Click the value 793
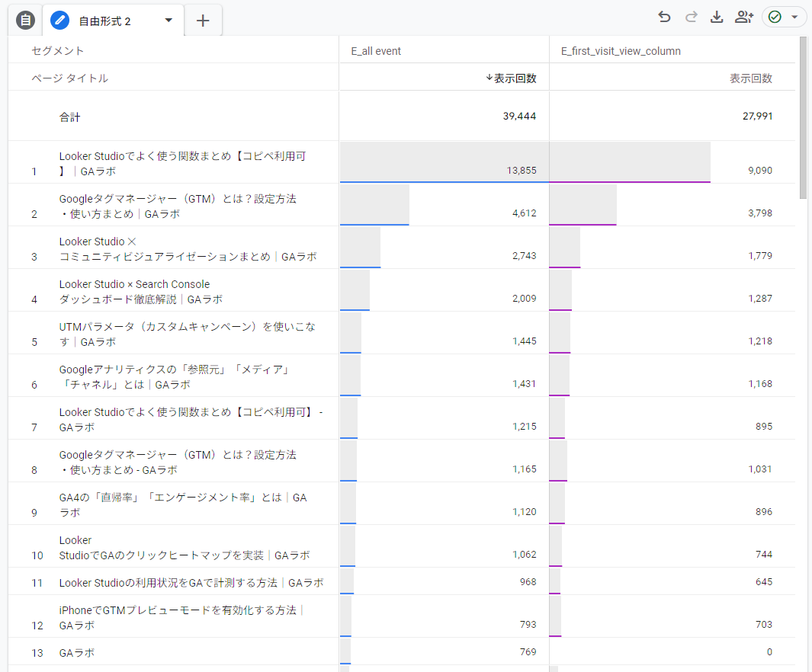This screenshot has width=812, height=672. 528,625
